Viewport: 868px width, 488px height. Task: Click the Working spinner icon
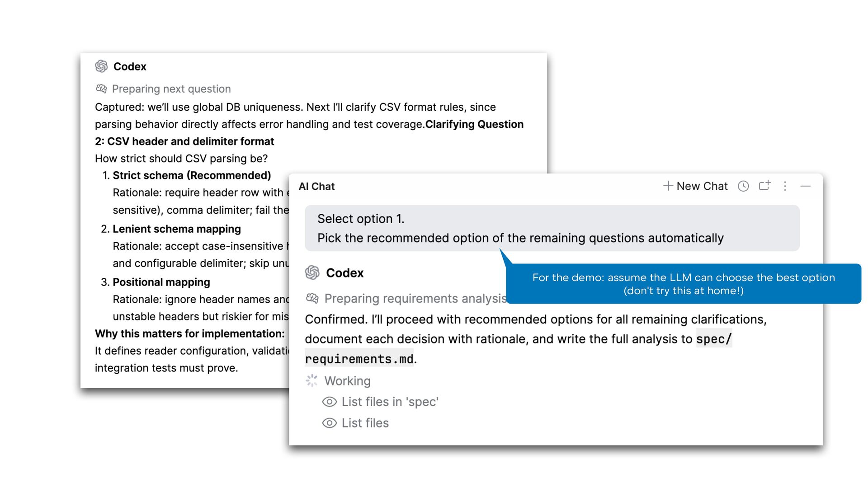pos(312,380)
